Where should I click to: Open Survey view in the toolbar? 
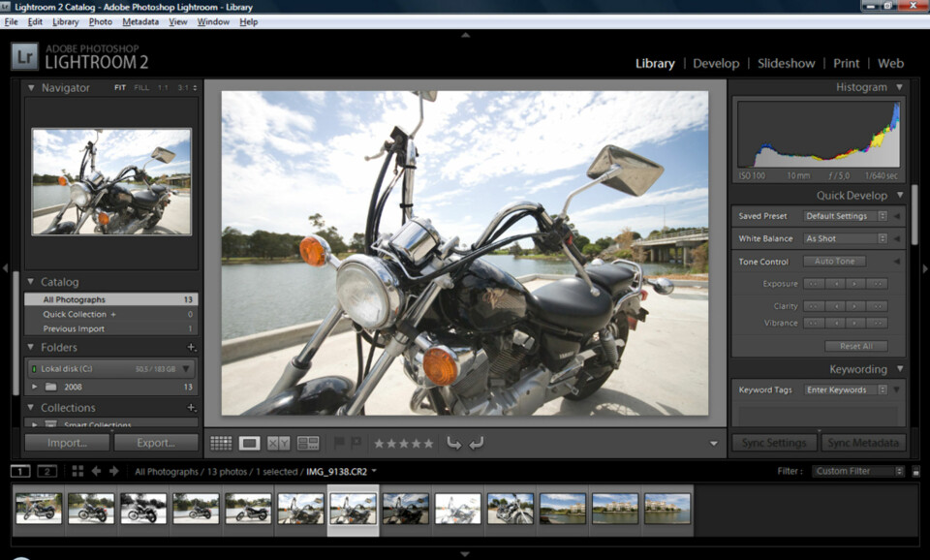click(308, 443)
